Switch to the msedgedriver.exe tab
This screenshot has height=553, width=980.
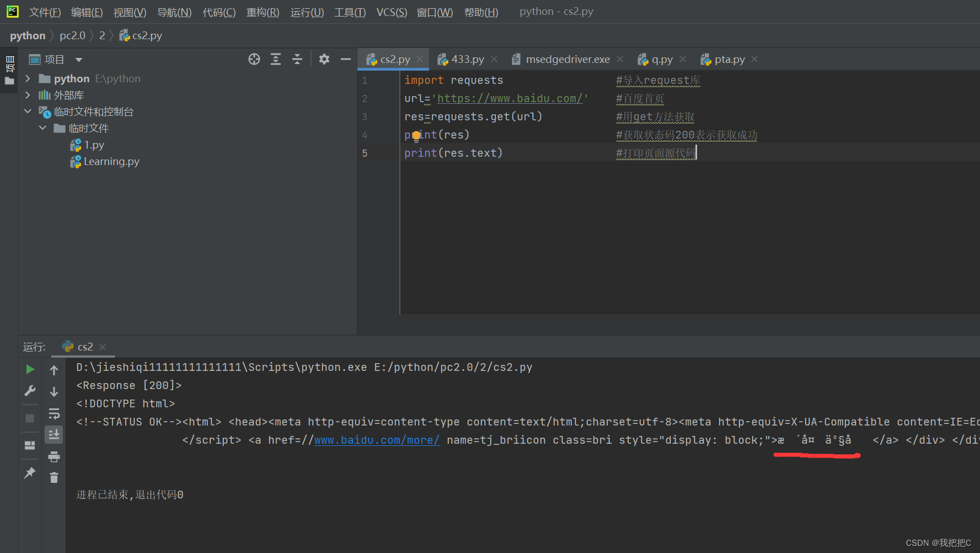pyautogui.click(x=567, y=59)
